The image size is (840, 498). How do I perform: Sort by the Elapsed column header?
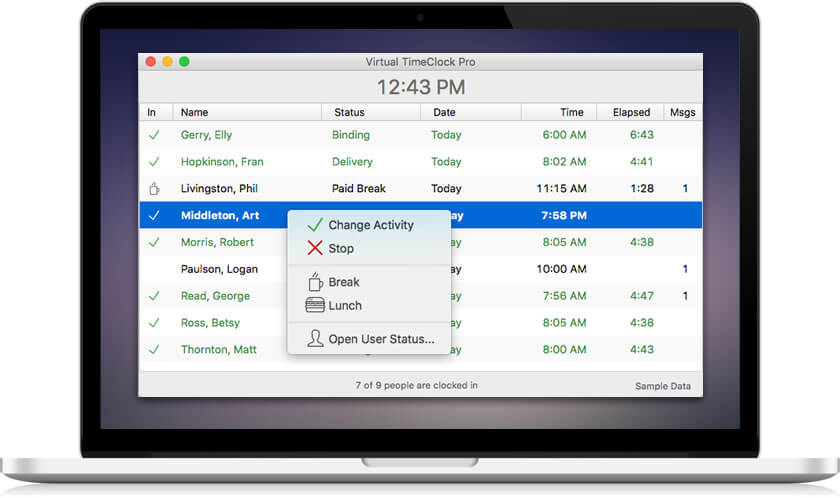click(630, 112)
